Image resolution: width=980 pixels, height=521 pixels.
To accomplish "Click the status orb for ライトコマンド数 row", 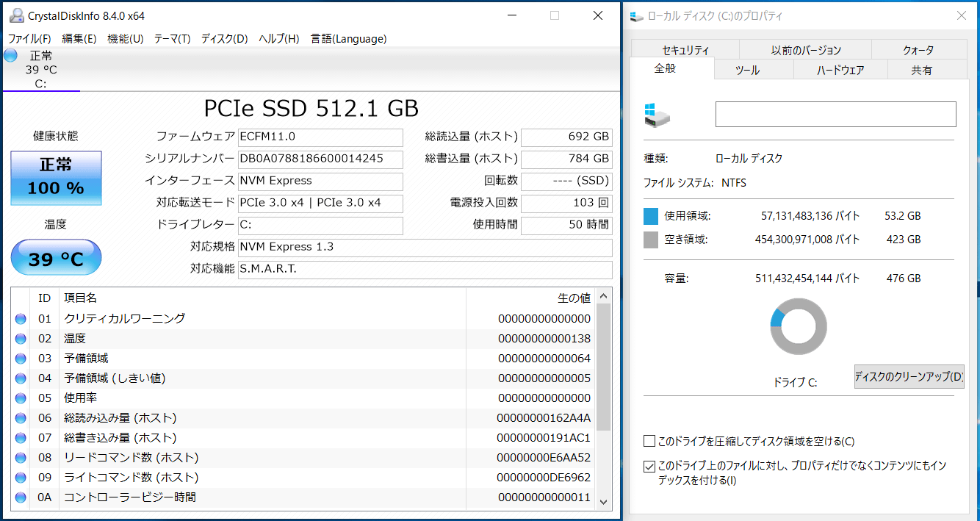I will coord(21,478).
